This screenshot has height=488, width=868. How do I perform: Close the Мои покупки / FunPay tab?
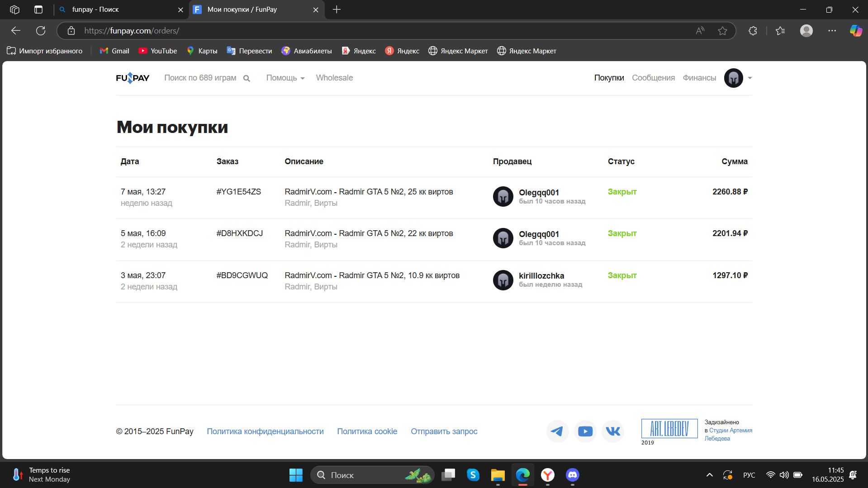pos(316,9)
